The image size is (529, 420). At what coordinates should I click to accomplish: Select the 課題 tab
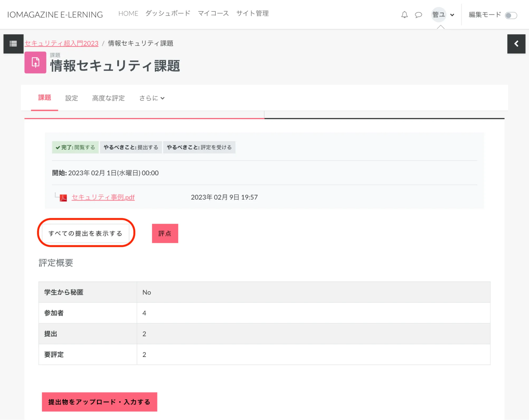coord(44,98)
